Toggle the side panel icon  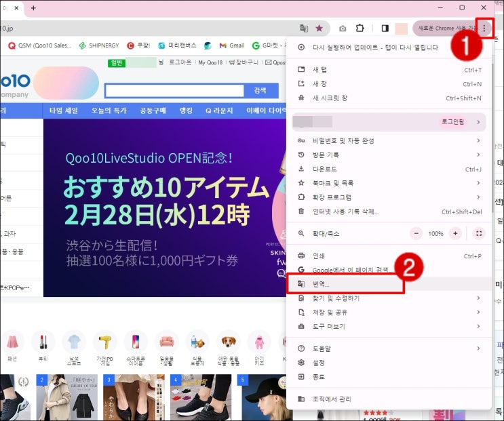pyautogui.click(x=385, y=28)
